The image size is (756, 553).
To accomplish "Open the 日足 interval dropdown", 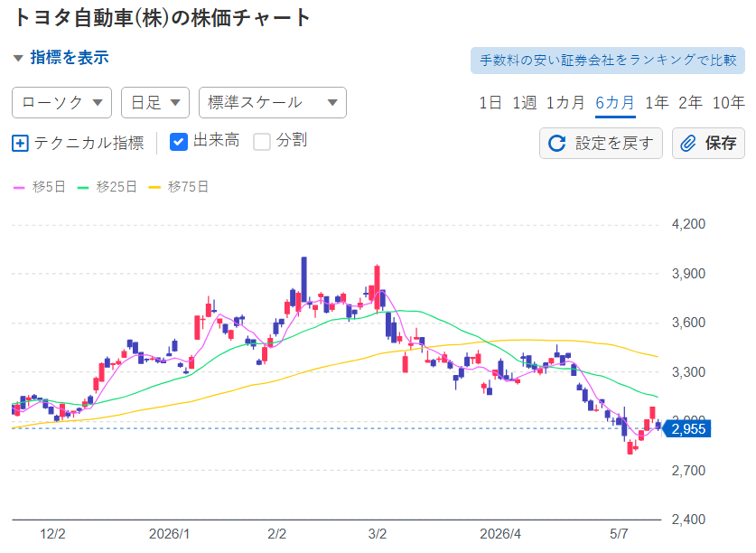I will [x=155, y=102].
